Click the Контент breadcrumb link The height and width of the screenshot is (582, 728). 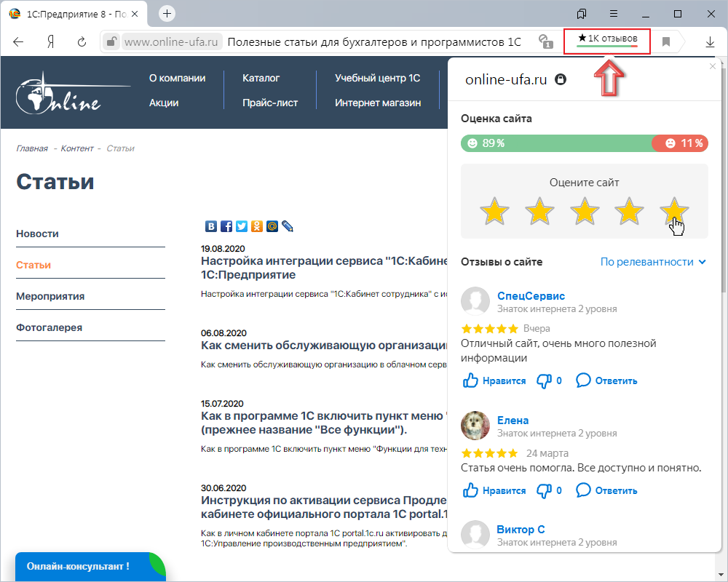tap(77, 148)
